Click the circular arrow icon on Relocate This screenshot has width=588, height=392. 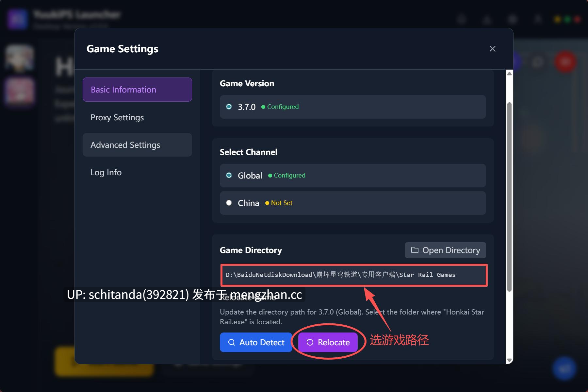(310, 342)
